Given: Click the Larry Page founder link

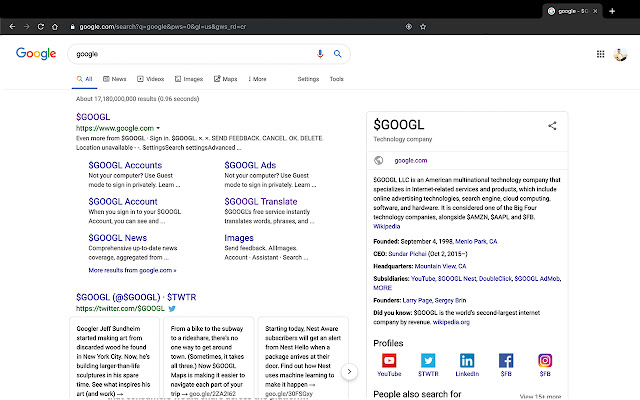Looking at the screenshot, I should 417,300.
